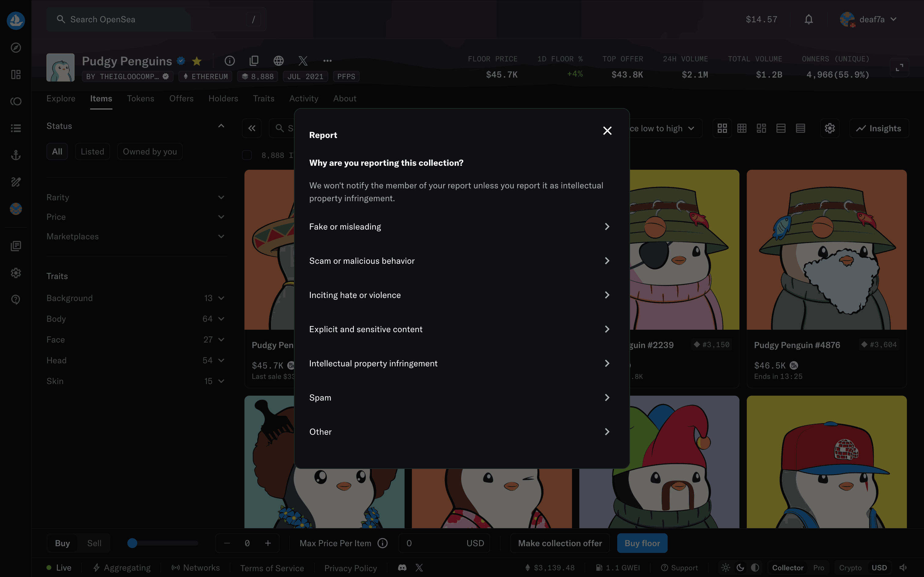
Task: Close the Report dialog
Action: tap(607, 131)
